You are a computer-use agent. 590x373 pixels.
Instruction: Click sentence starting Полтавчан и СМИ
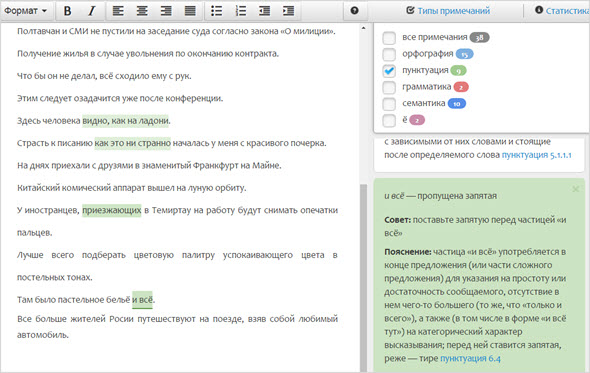(176, 31)
